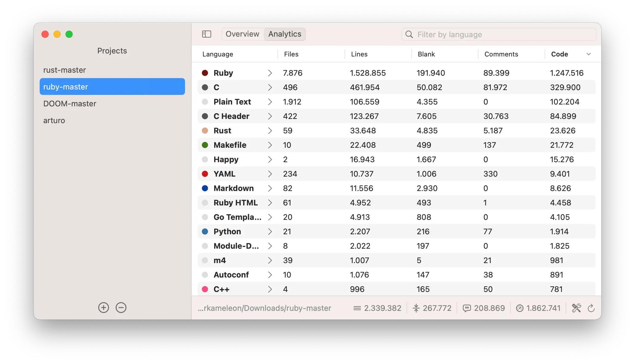Expand the Ruby language row chevron
Viewport: 635px width, 364px height.
(x=270, y=73)
